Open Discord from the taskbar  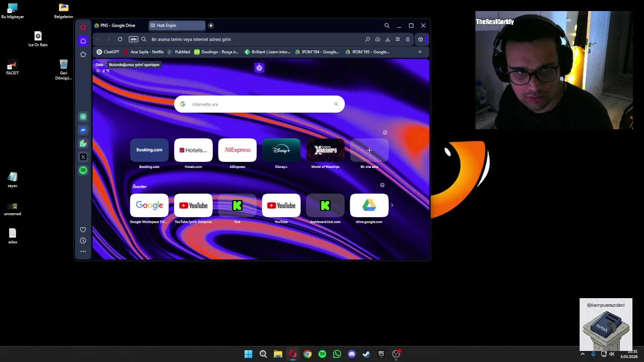(x=352, y=354)
